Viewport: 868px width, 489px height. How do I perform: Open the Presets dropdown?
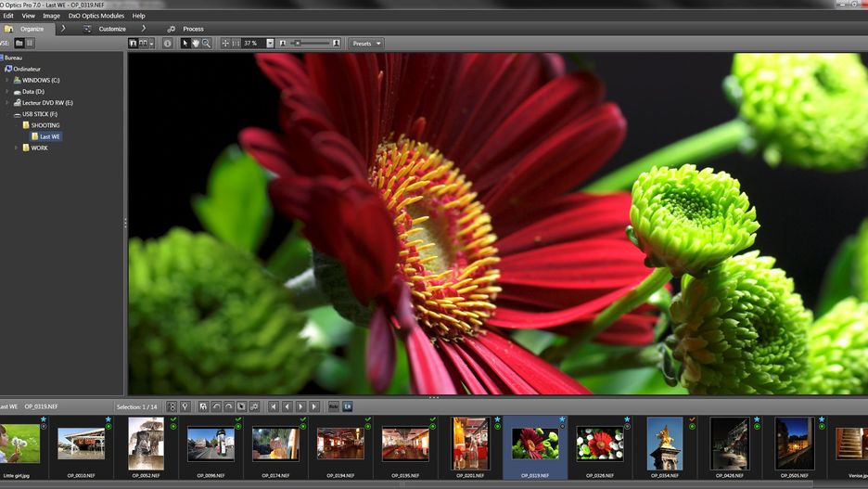(x=365, y=44)
